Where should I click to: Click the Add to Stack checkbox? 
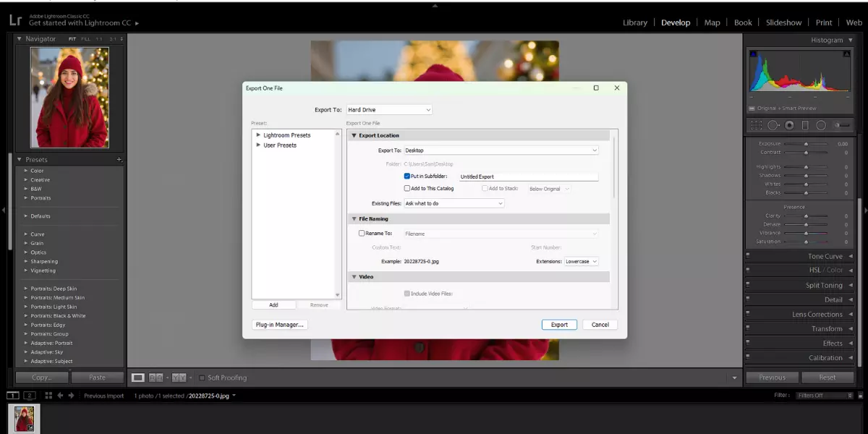point(485,188)
